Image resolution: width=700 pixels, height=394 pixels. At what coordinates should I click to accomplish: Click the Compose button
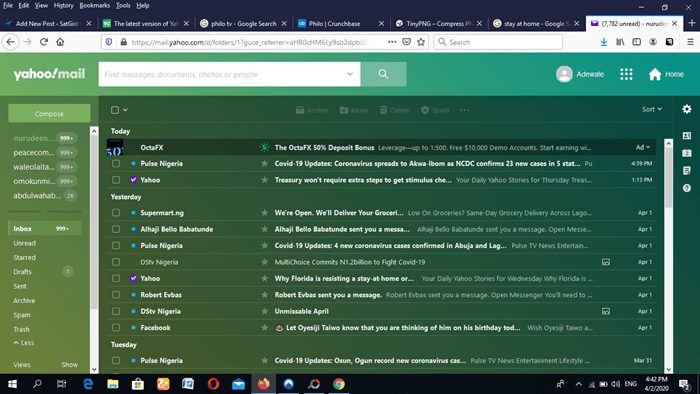point(49,114)
